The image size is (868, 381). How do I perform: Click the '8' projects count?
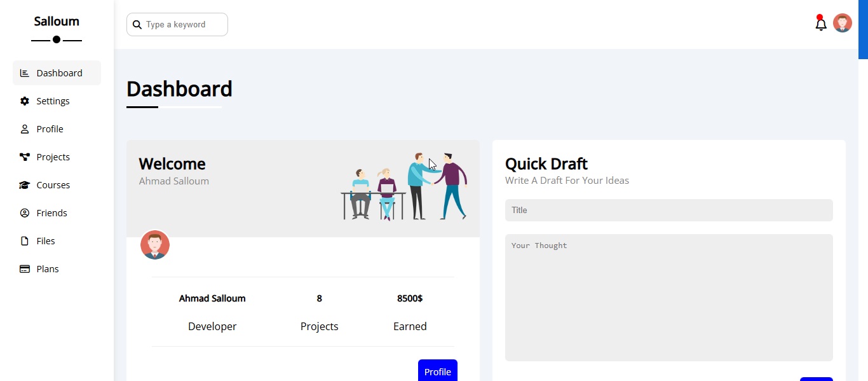(x=319, y=298)
